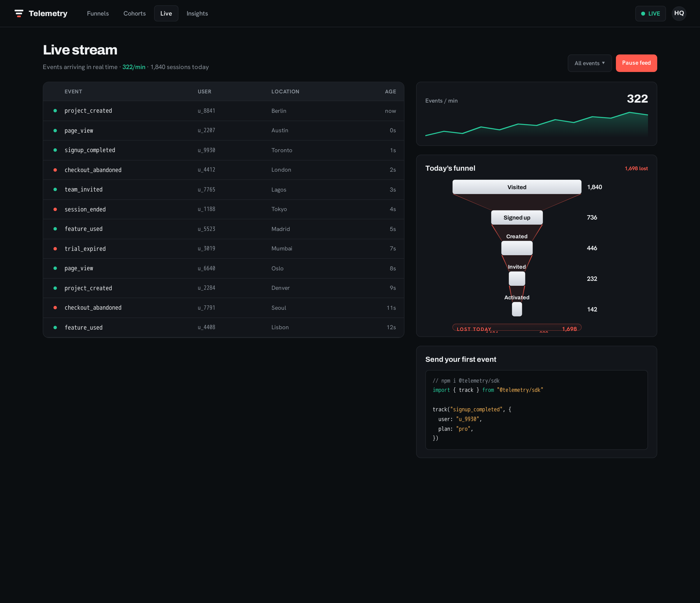700x603 pixels.
Task: Select the team_invited event row
Action: point(224,190)
